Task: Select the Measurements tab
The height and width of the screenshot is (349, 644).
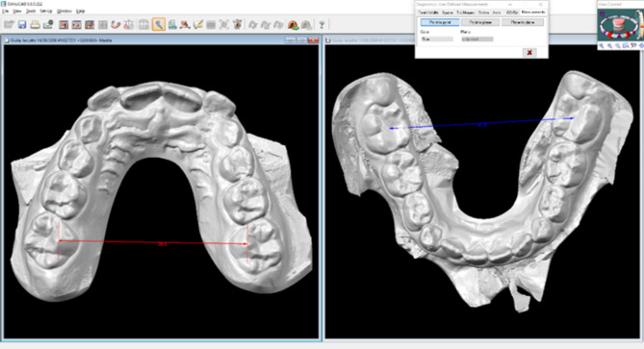Action: 533,12
